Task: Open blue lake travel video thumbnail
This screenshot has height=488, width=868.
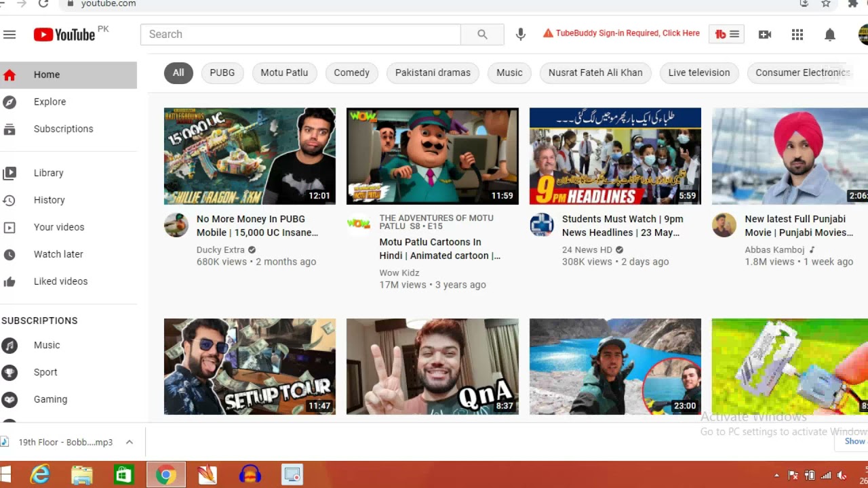Action: (x=615, y=367)
